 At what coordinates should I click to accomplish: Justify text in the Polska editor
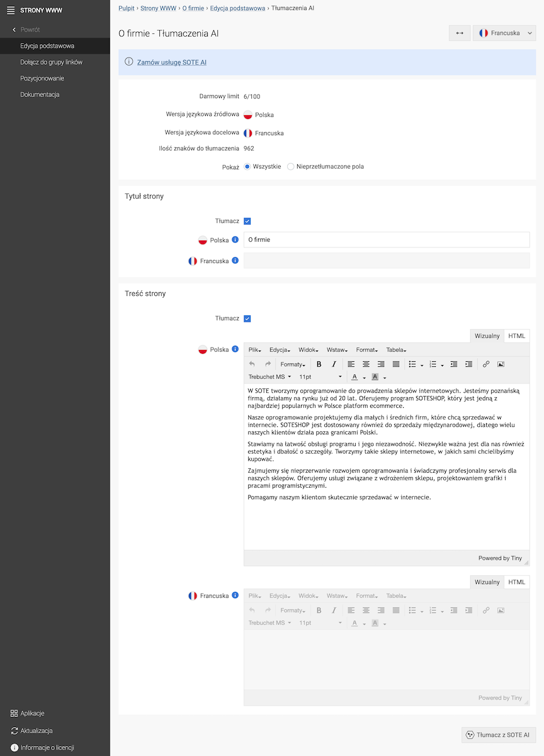pos(396,364)
